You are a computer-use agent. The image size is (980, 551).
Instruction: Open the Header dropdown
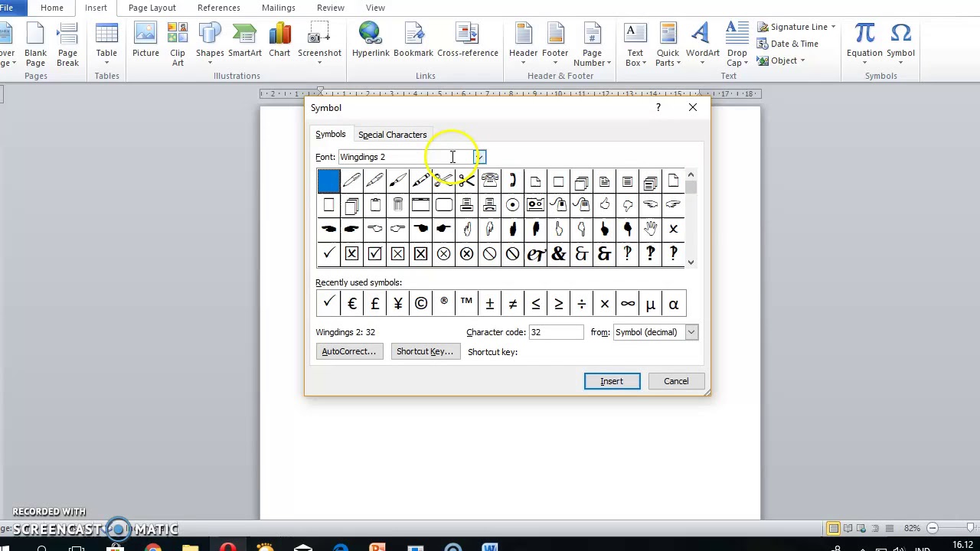pos(524,44)
